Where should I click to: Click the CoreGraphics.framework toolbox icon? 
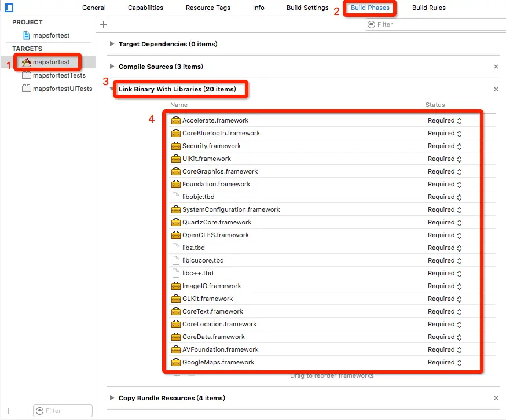point(176,171)
